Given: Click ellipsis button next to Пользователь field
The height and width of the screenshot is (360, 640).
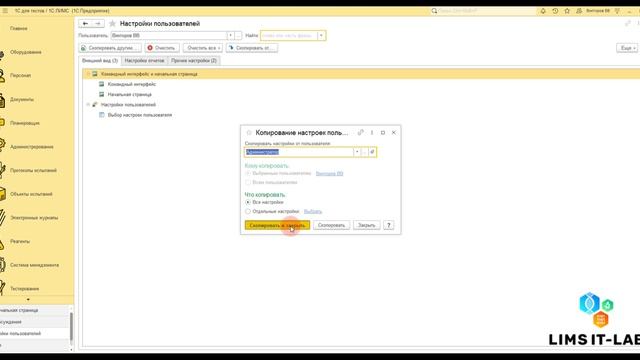Looking at the screenshot, I should (x=238, y=36).
